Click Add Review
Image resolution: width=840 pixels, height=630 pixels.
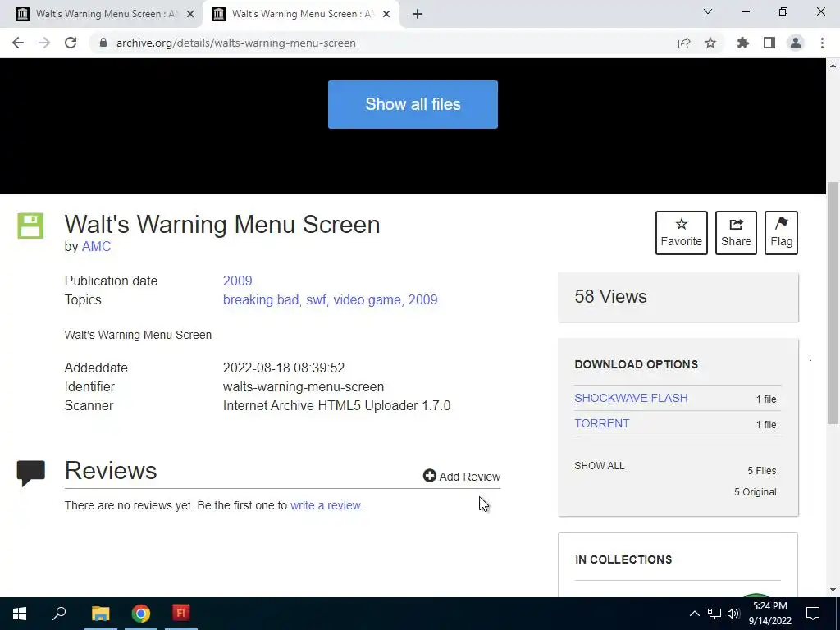click(x=462, y=477)
